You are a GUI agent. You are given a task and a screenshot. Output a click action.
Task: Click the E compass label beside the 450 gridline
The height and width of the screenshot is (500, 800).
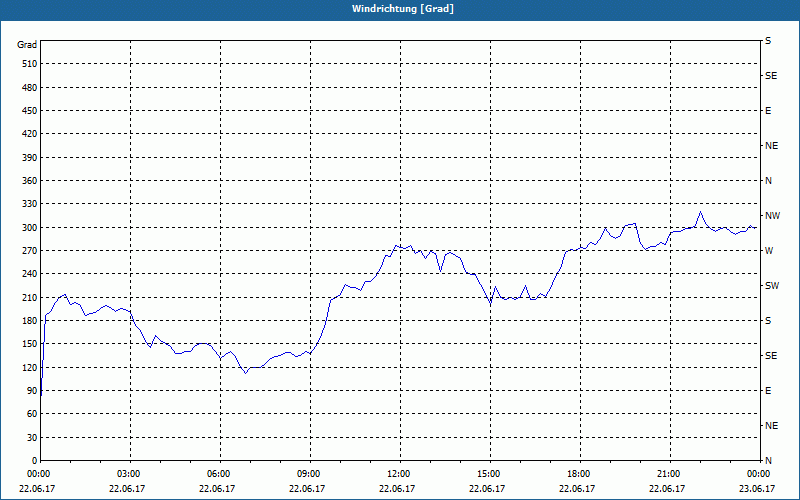(768, 111)
